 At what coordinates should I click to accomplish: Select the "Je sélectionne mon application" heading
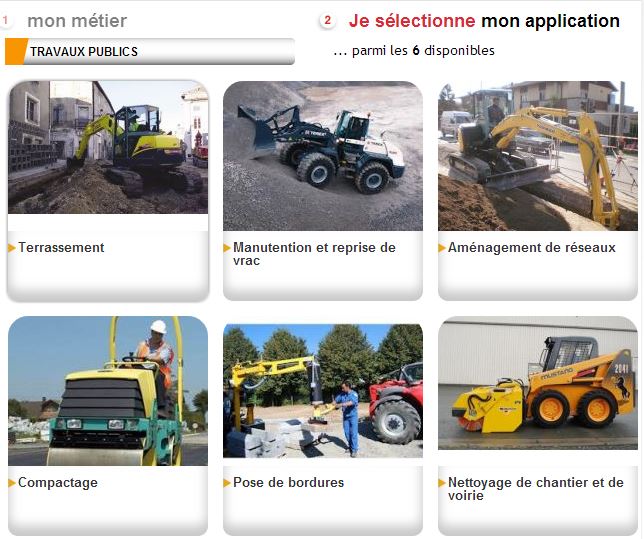[484, 21]
